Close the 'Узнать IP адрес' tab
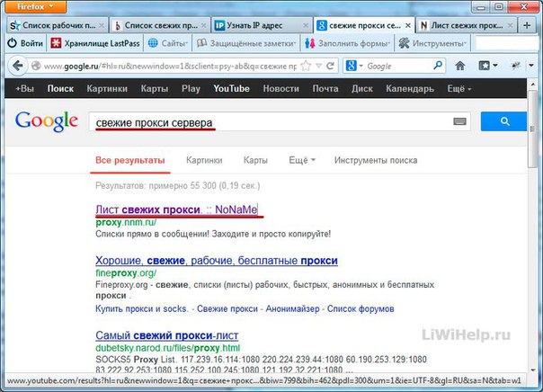 (x=306, y=26)
